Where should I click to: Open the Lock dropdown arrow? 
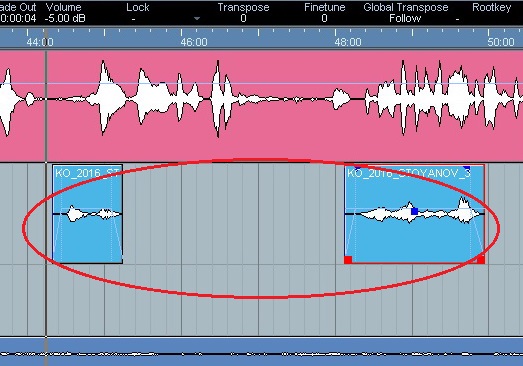tap(197, 19)
